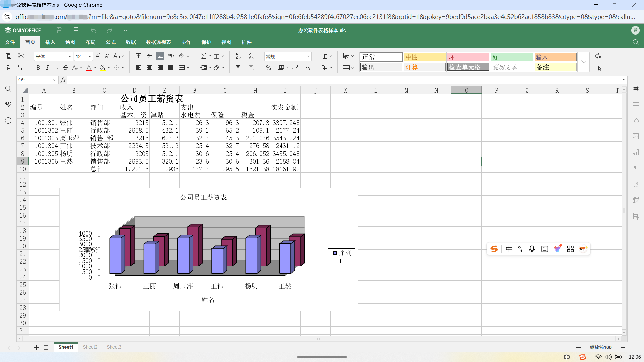Open the font name dropdown 宋体

(53, 56)
